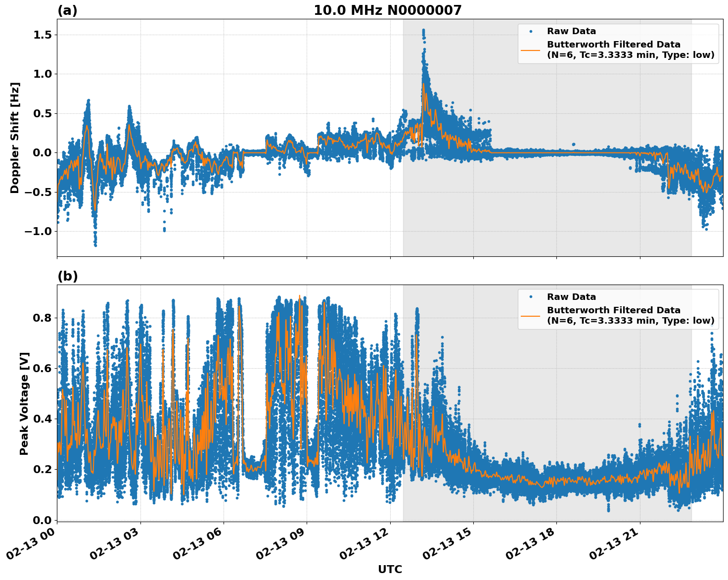
Task: Select the Raw Data marker in bottom legend
Action: click(x=532, y=295)
